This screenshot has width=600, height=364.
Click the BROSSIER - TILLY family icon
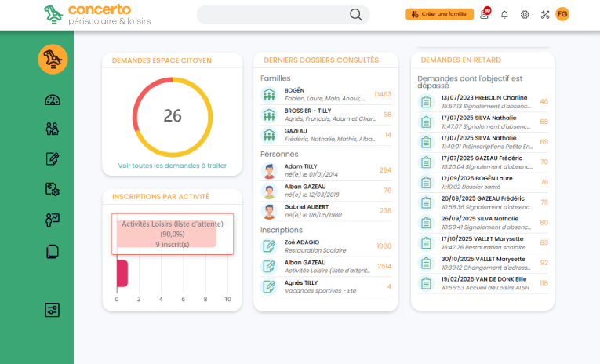click(x=269, y=115)
